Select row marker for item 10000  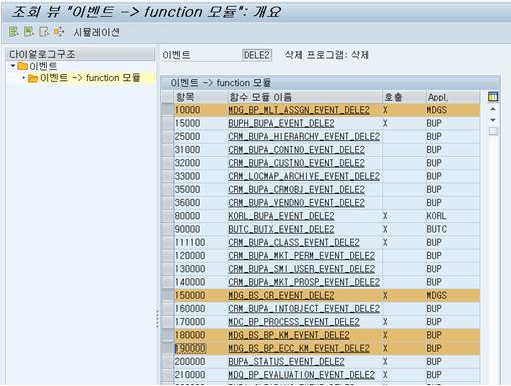point(167,110)
